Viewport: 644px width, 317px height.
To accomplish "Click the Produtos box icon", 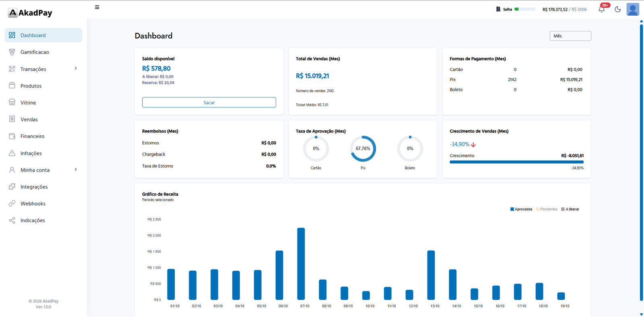I will tap(12, 86).
